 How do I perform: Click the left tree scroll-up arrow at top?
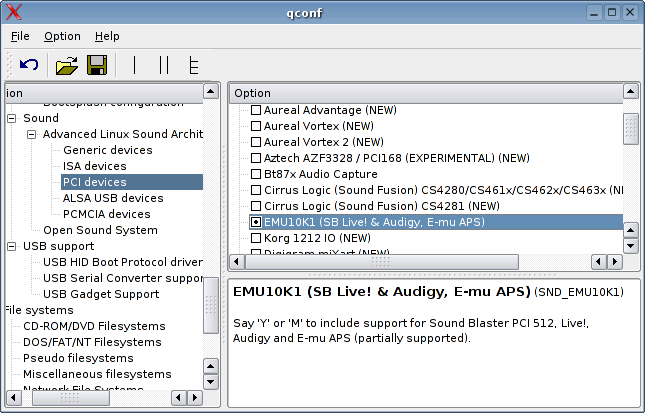coord(211,91)
